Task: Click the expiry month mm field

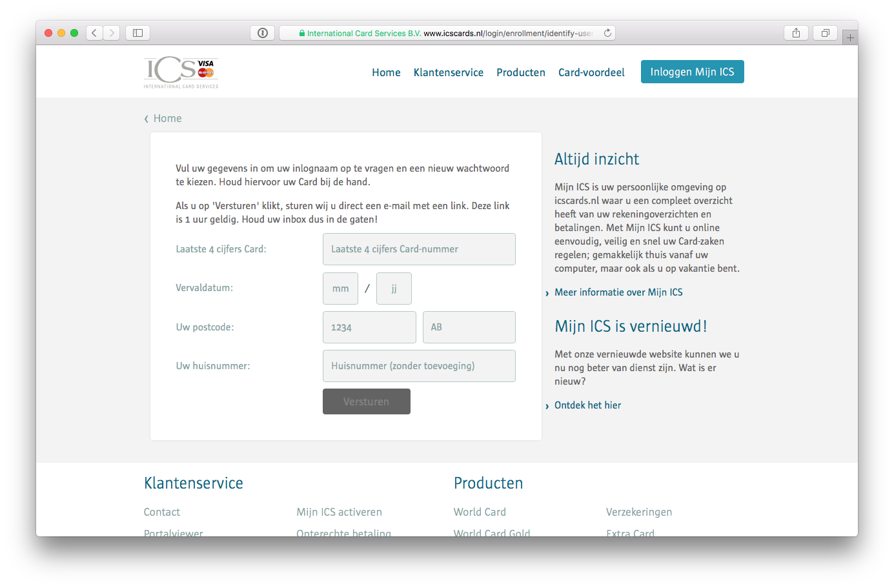Action: point(340,289)
